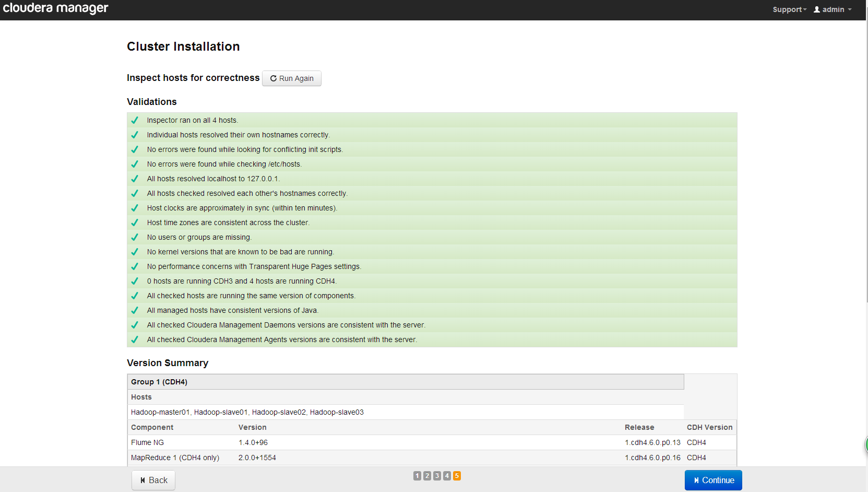
Task: Click the Cloudera Manager logo
Action: 55,8
